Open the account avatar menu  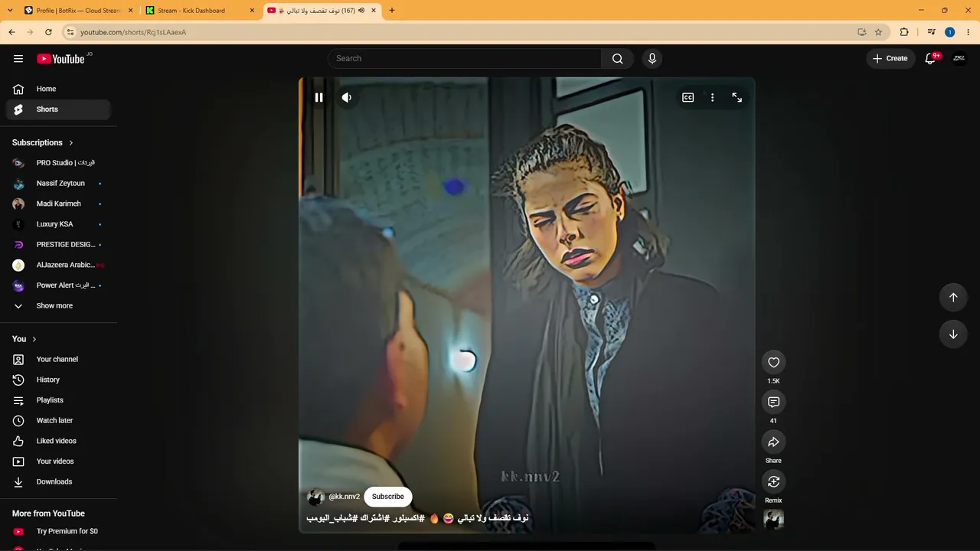(x=959, y=59)
